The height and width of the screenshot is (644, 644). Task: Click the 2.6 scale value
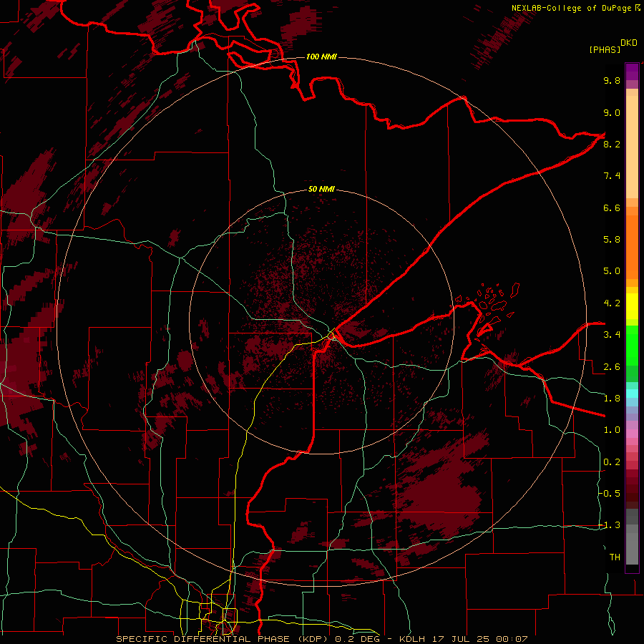click(x=612, y=367)
